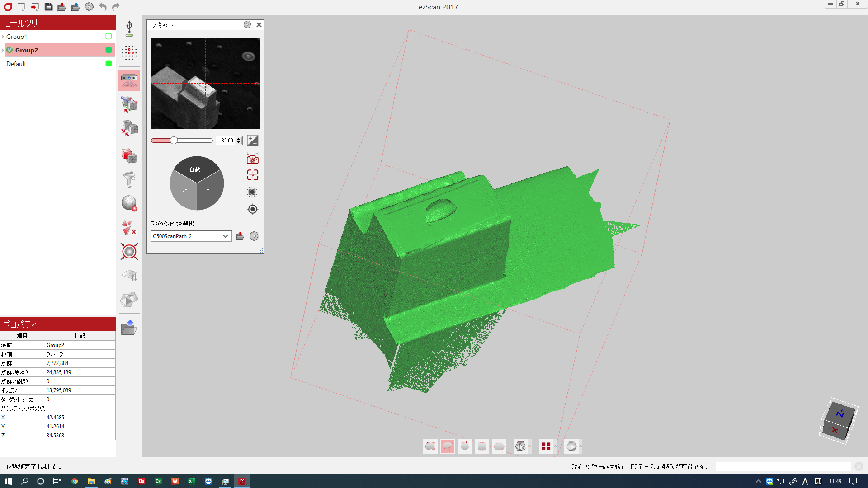Image resolution: width=868 pixels, height=488 pixels.
Task: Select the polygon selection tool
Action: click(465, 446)
